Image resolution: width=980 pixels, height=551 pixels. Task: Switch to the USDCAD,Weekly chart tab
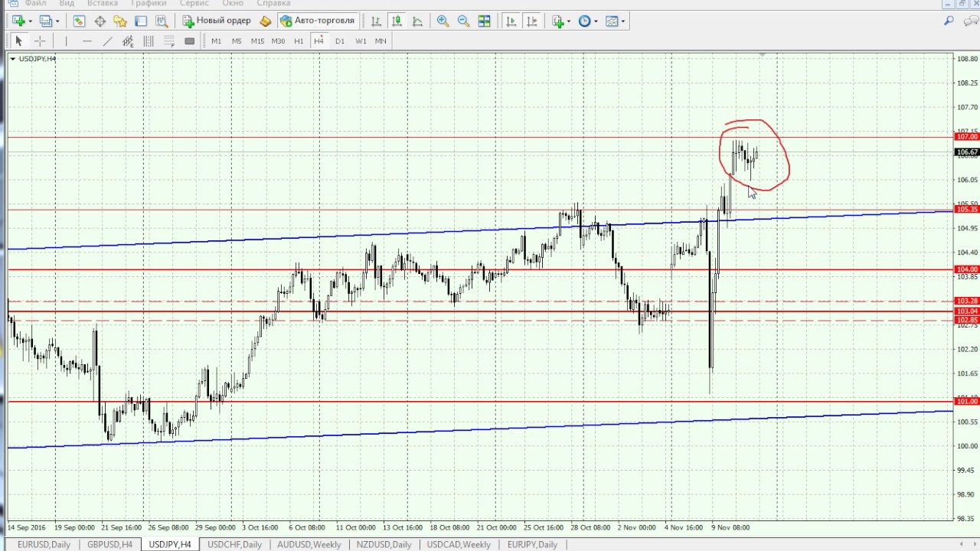coord(458,544)
